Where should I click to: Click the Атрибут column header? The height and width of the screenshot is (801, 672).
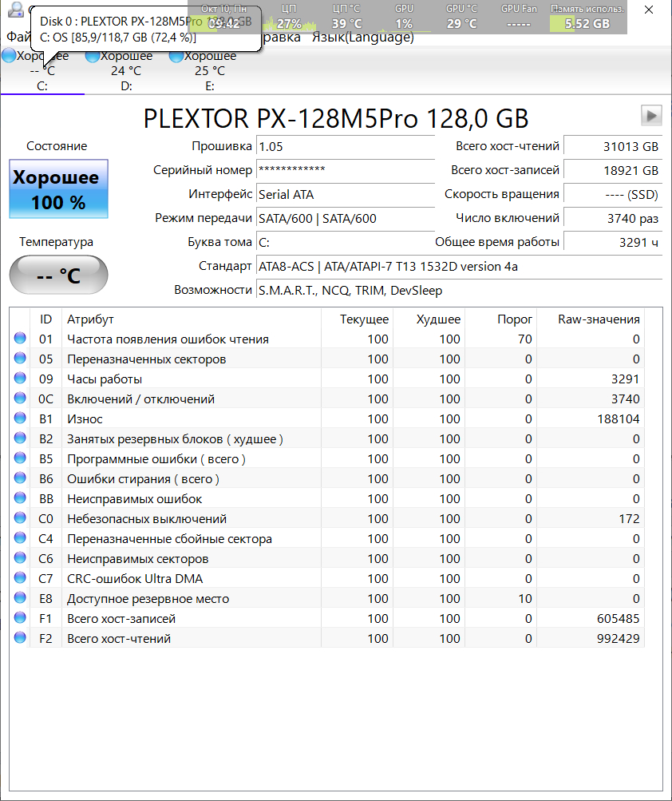click(192, 319)
